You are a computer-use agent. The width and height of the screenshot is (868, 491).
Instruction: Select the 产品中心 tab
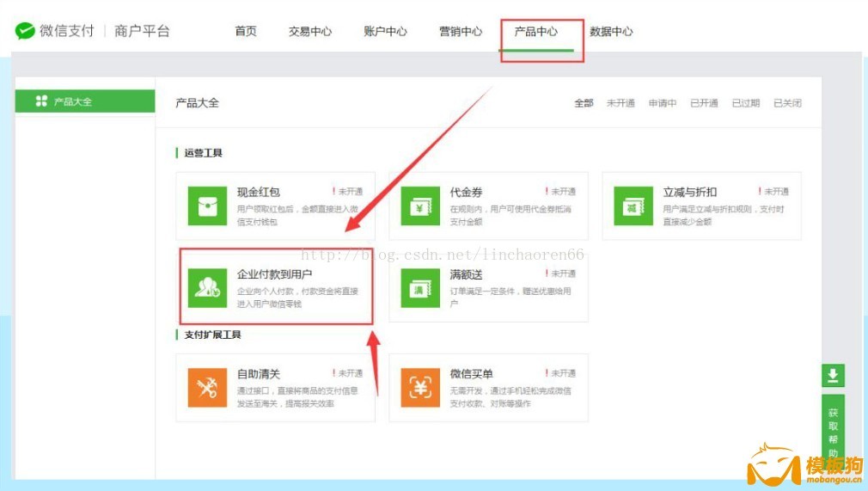tap(536, 31)
